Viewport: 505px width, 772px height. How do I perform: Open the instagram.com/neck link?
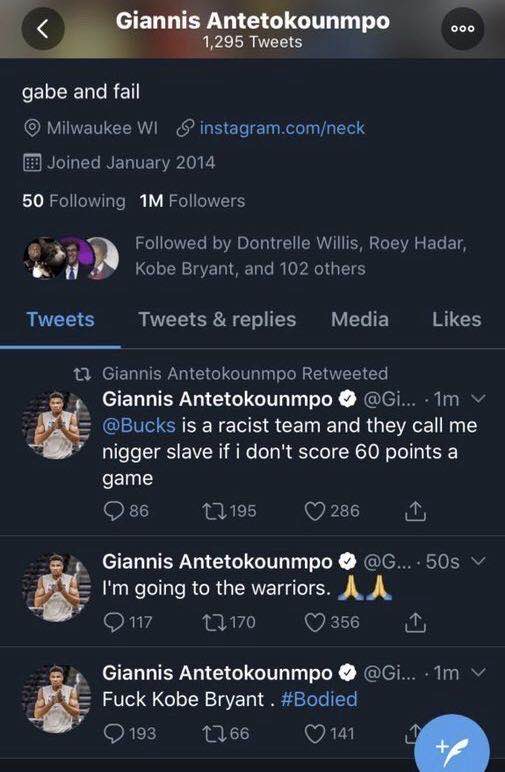pyautogui.click(x=282, y=128)
